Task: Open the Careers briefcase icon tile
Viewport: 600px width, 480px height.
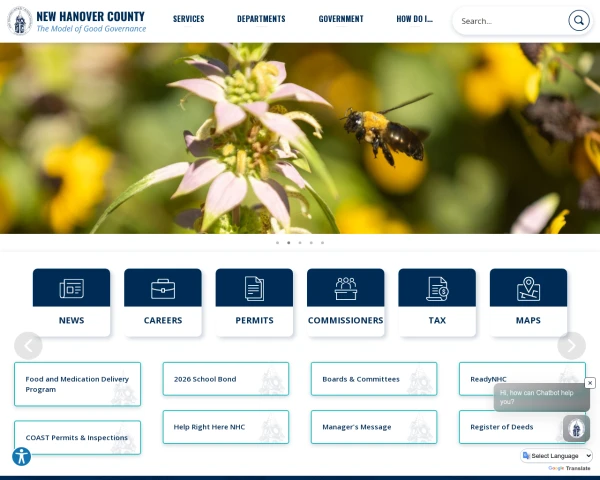Action: point(163,302)
